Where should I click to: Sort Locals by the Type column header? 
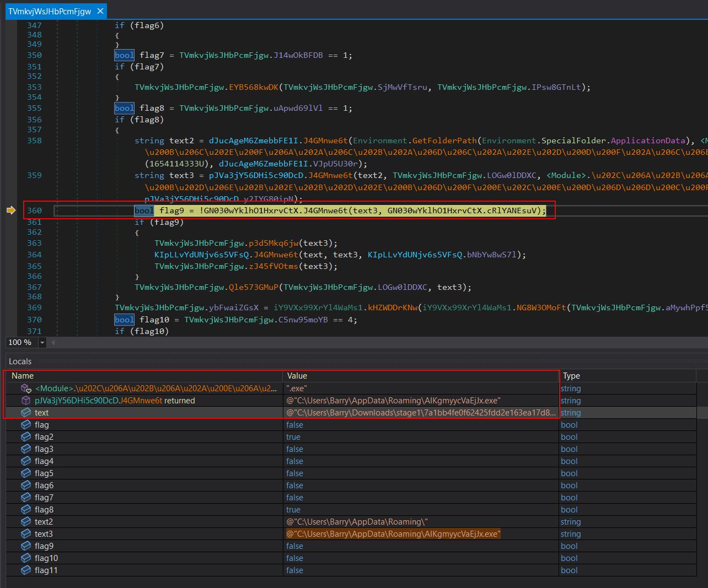(x=627, y=376)
